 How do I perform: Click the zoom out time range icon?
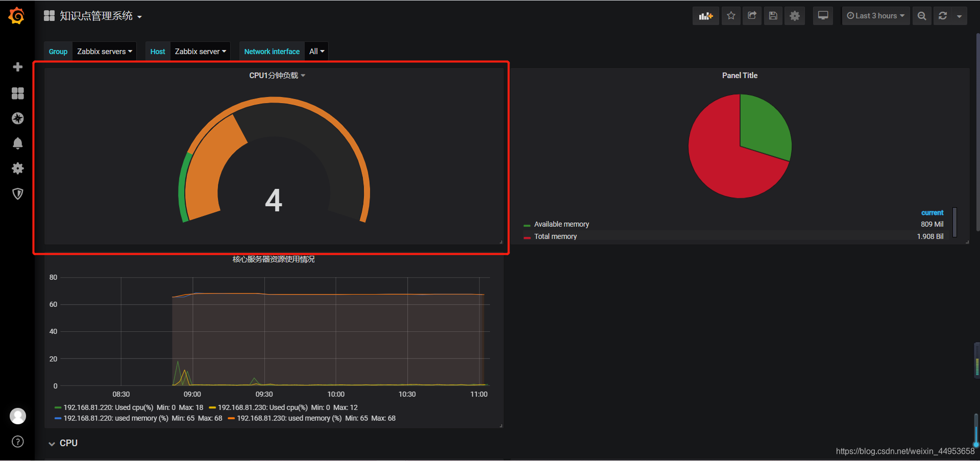(x=922, y=16)
